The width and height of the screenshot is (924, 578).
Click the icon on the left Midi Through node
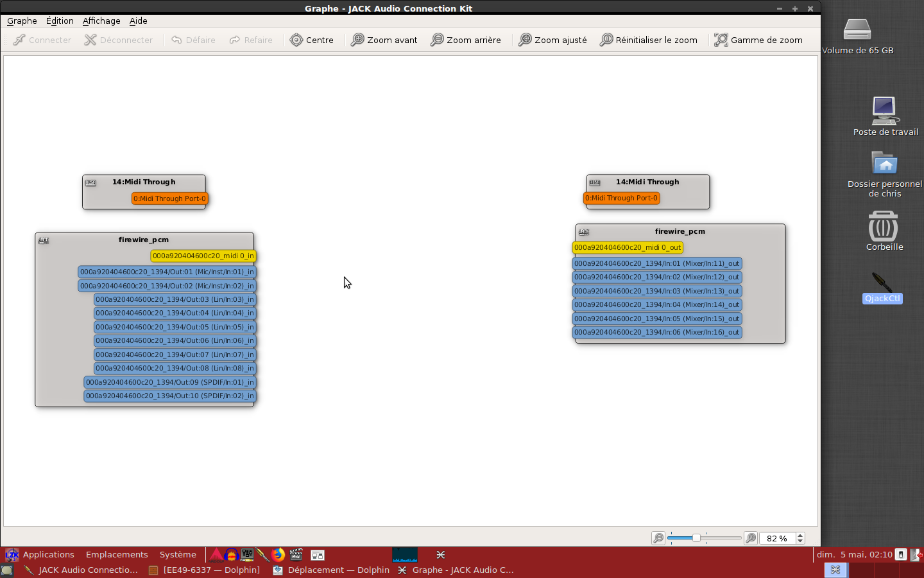click(x=91, y=183)
